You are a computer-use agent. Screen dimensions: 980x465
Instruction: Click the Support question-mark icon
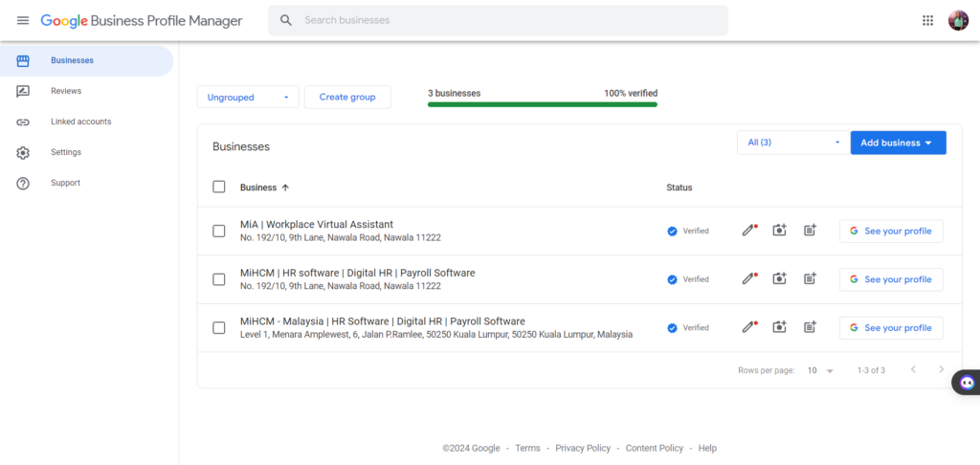(x=23, y=183)
